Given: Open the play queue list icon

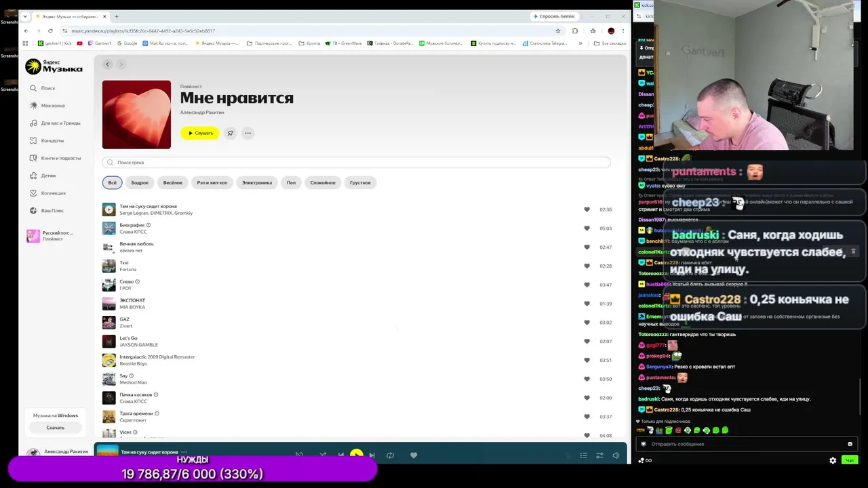Looking at the screenshot, I should [x=583, y=455].
